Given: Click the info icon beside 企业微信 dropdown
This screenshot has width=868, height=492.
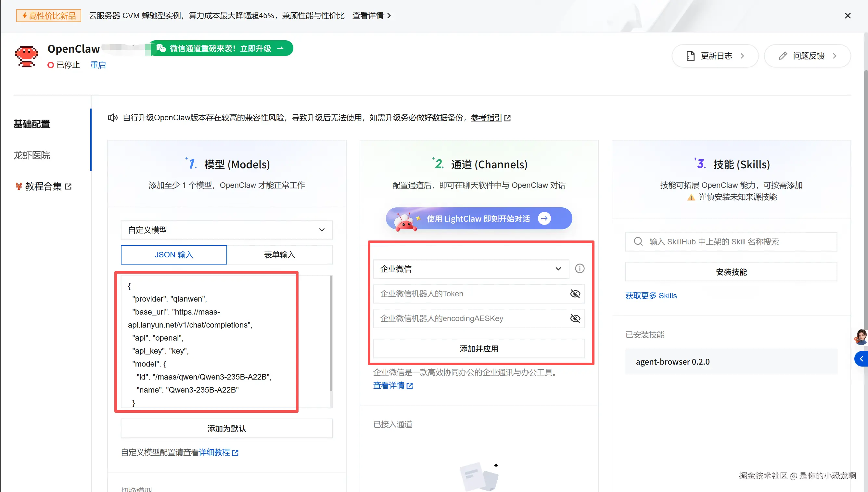Looking at the screenshot, I should tap(580, 269).
